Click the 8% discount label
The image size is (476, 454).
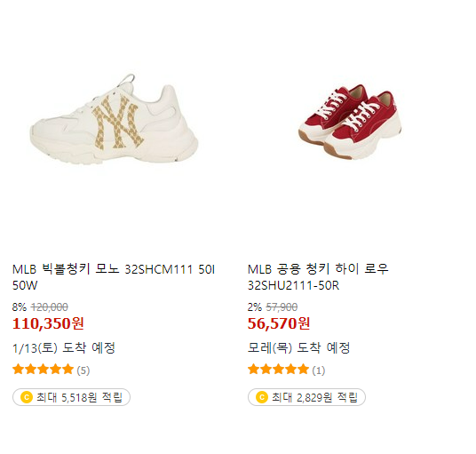pos(20,307)
